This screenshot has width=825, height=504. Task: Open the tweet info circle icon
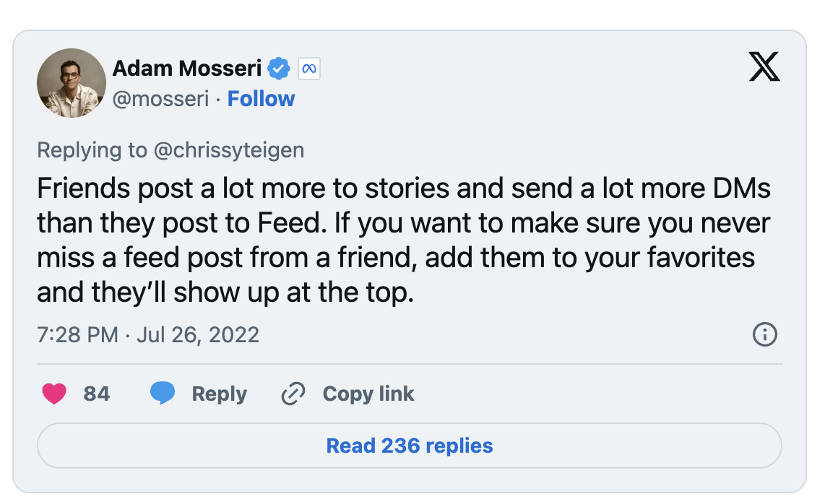[x=764, y=334]
